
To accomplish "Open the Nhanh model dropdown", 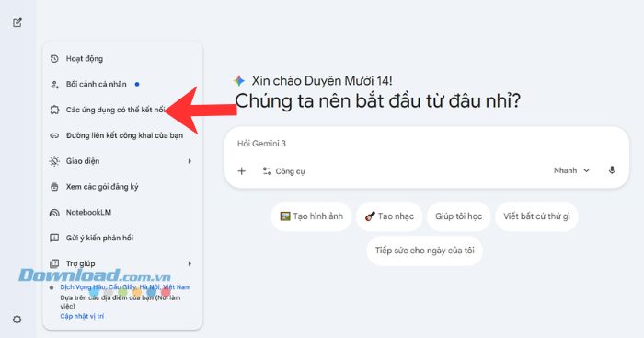I will (571, 170).
